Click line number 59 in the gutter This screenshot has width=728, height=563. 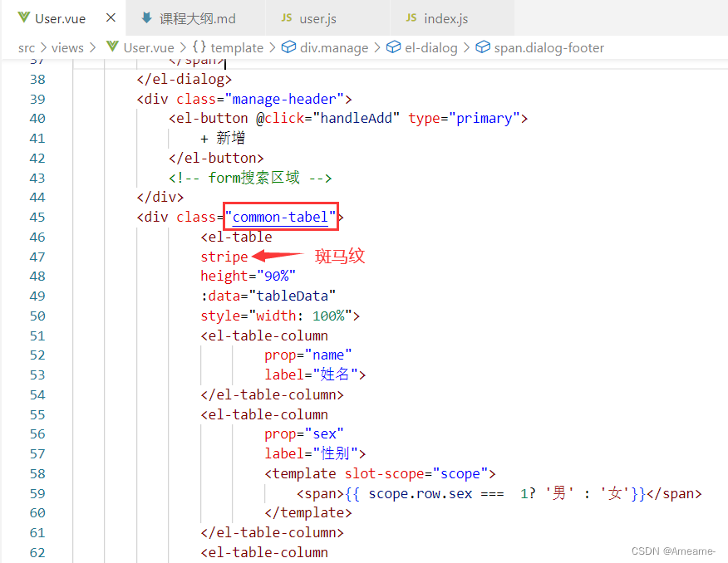pyautogui.click(x=37, y=493)
